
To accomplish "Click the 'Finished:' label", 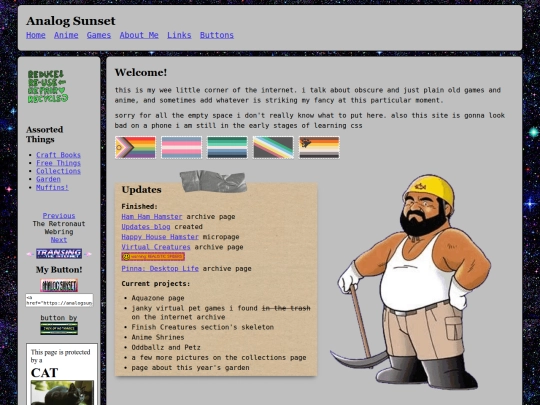I will pos(139,206).
